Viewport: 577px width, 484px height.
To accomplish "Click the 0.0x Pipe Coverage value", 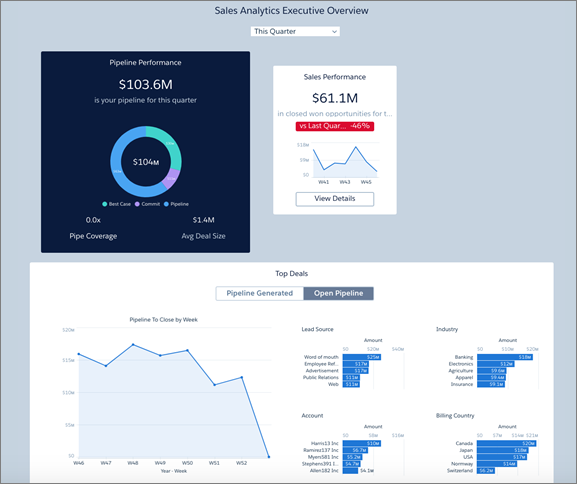I will (x=93, y=220).
